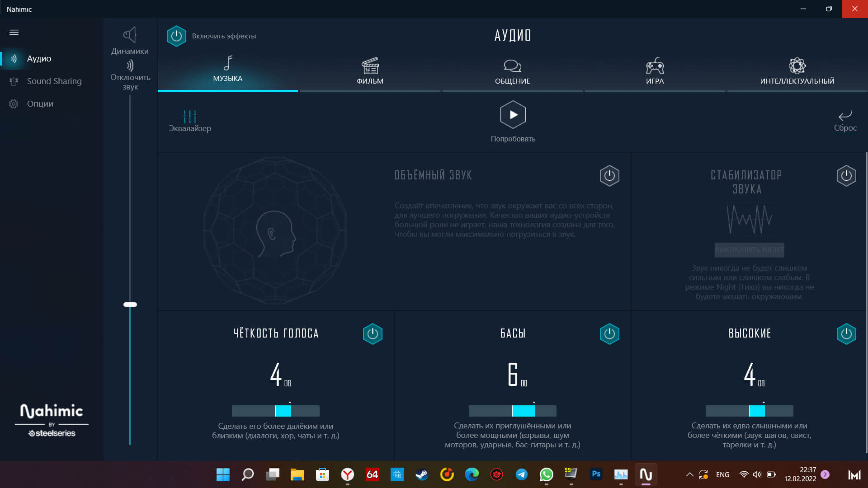This screenshot has height=488, width=868.
Task: Open Опции settings in sidebar
Action: pos(40,104)
